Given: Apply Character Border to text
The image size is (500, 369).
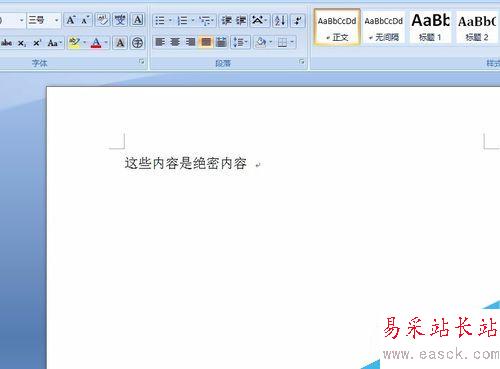Looking at the screenshot, I should pos(137,20).
